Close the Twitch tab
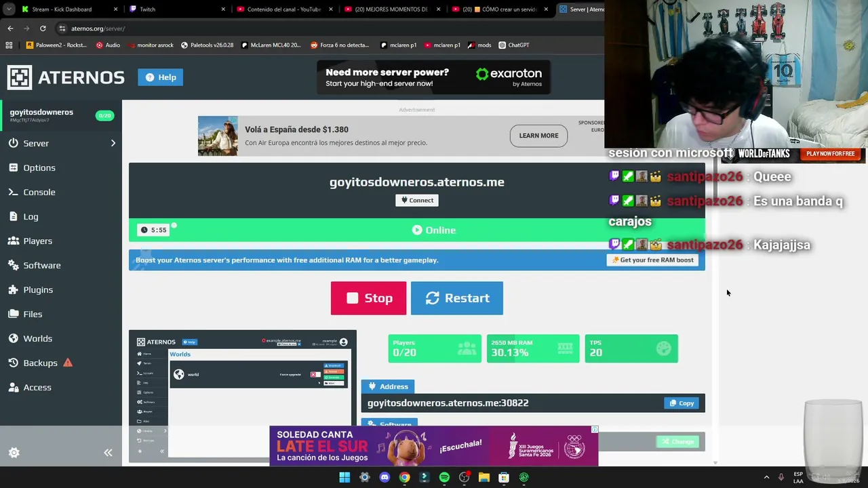868x488 pixels. [223, 9]
